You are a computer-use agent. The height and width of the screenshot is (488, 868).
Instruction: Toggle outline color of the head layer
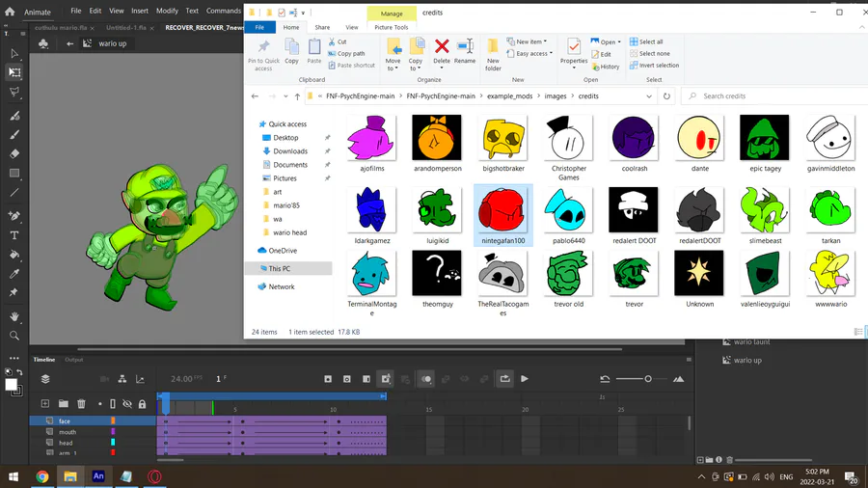tap(113, 443)
